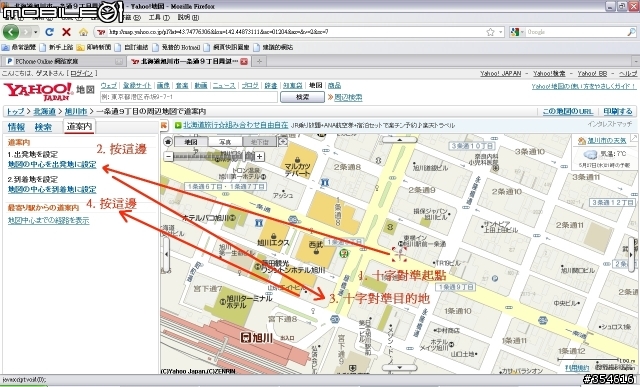This screenshot has width=640, height=387.
Task: Click the 北海道旅行 advertisement link
Action: (x=236, y=125)
